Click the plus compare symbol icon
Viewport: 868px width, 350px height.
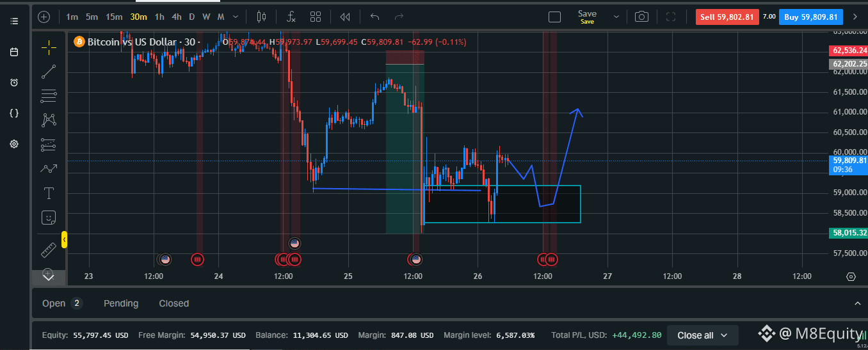coord(44,17)
